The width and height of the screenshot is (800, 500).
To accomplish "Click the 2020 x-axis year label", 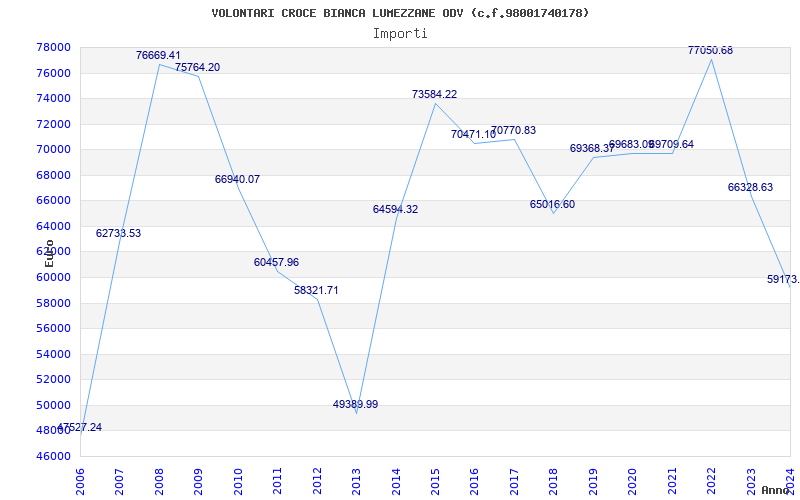I will [633, 482].
